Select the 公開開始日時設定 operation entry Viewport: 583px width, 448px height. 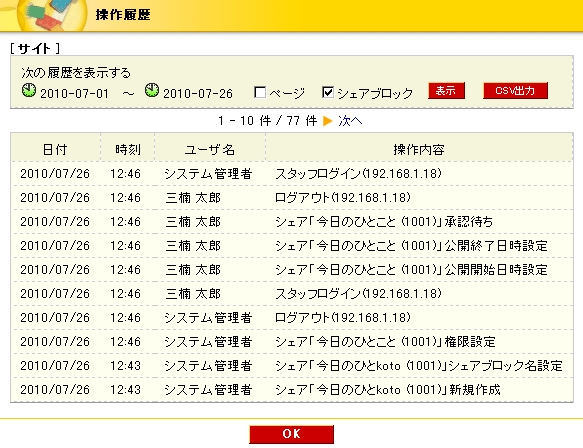(x=411, y=270)
